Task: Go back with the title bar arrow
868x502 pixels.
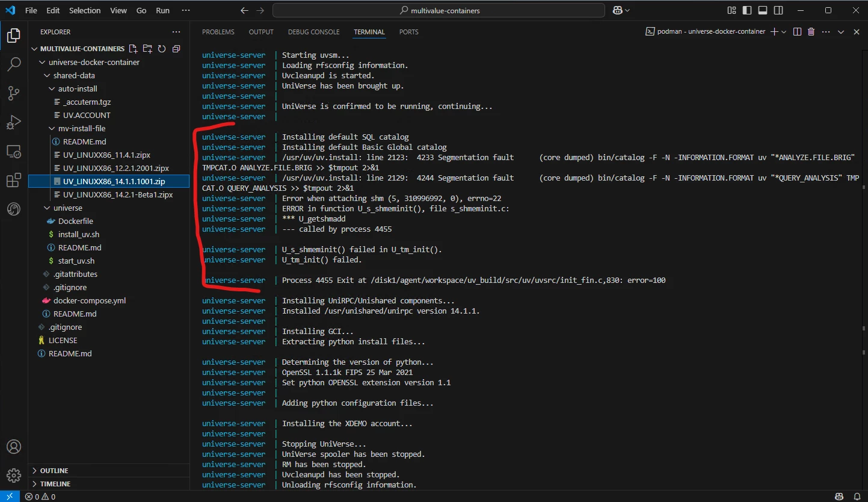Action: pos(244,10)
